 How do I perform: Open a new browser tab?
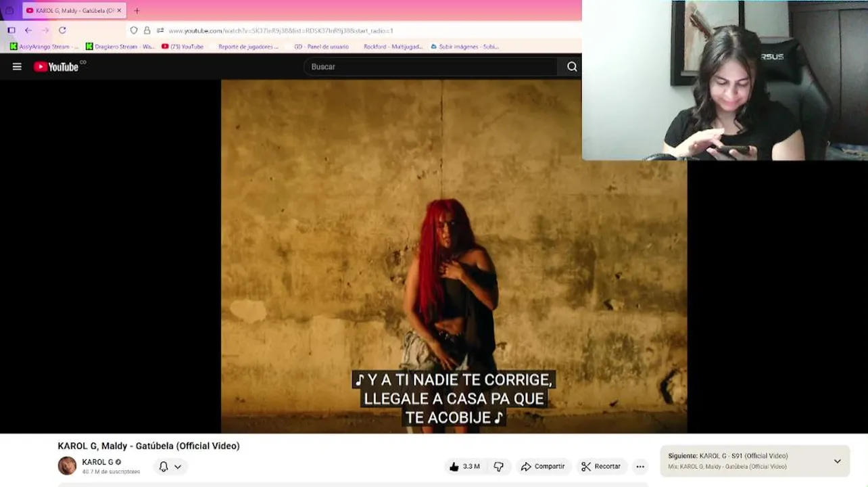pos(137,11)
